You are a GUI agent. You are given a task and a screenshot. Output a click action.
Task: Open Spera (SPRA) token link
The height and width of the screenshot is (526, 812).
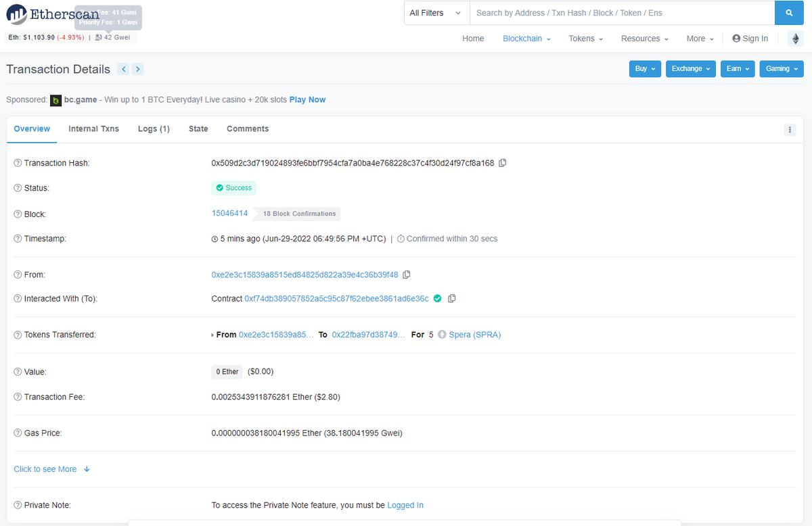475,335
